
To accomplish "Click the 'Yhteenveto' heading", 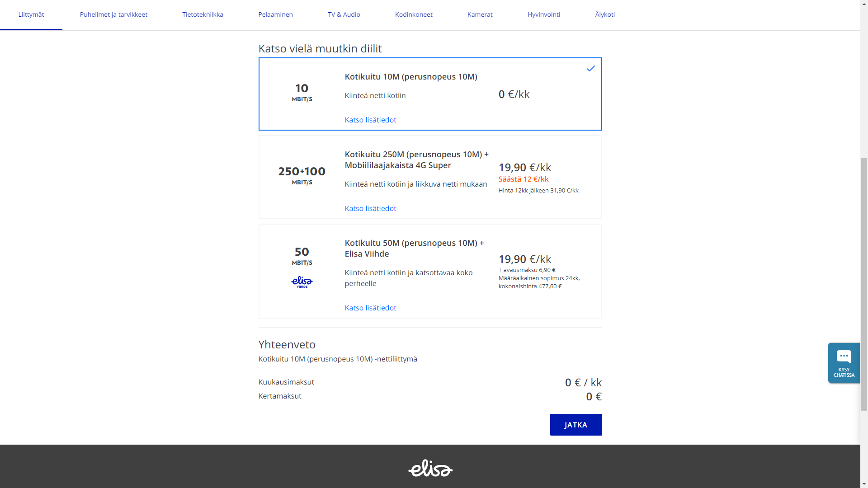I will tap(287, 344).
